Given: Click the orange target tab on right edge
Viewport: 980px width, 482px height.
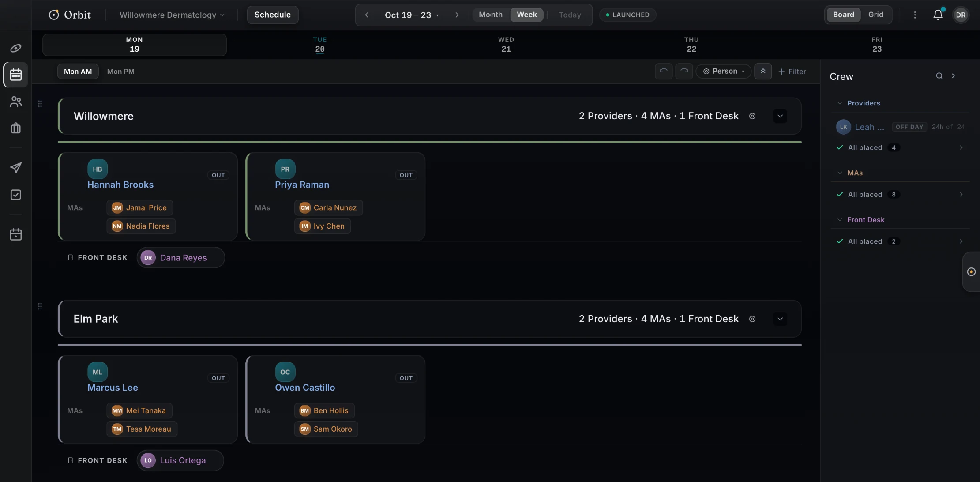Looking at the screenshot, I should click(971, 272).
